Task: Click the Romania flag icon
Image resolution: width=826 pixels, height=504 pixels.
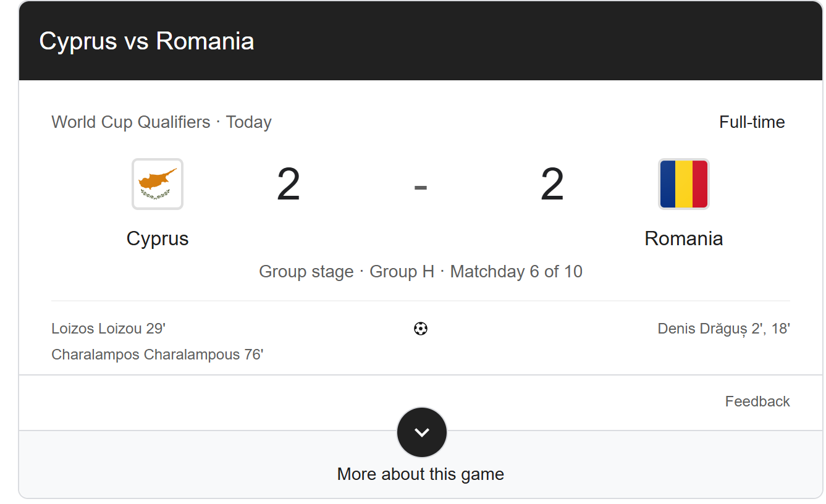Action: tap(684, 184)
